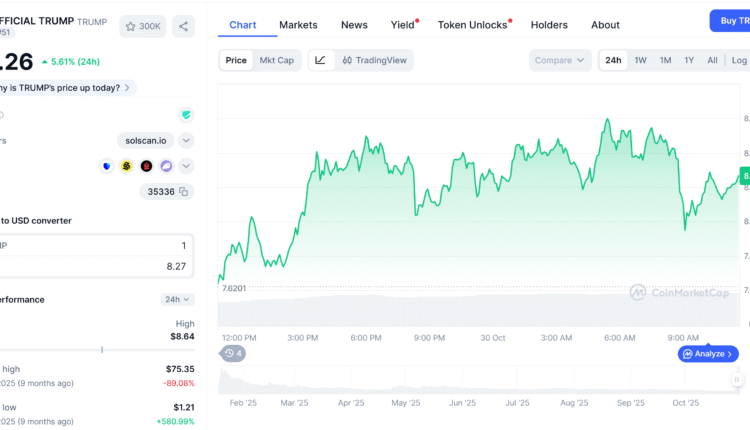Switch to TradingView chart mode
The image size is (750, 430).
(374, 60)
